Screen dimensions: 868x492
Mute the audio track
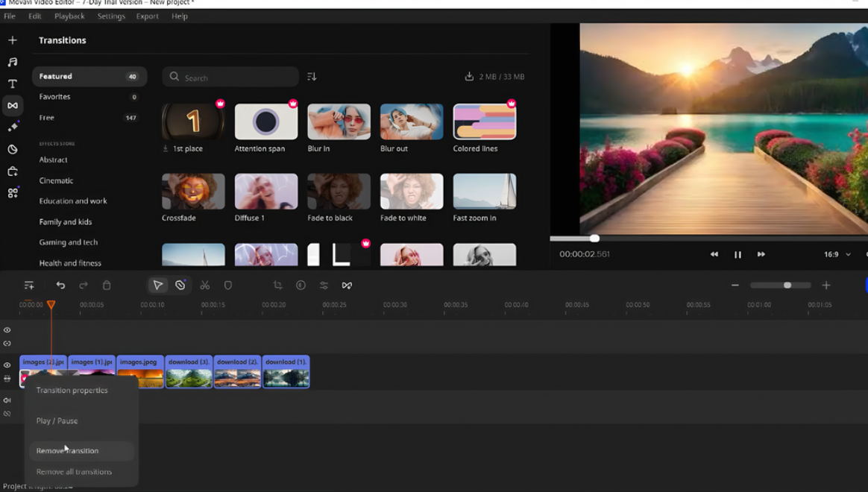[x=7, y=400]
